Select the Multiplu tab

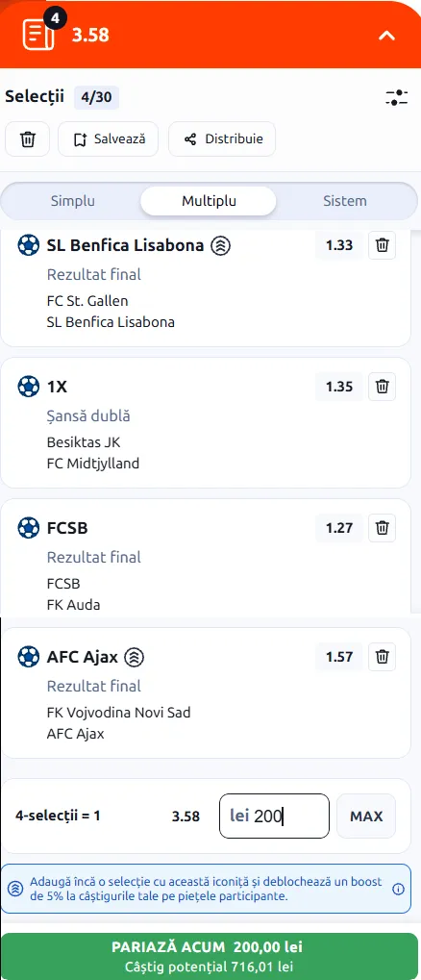coord(209,201)
